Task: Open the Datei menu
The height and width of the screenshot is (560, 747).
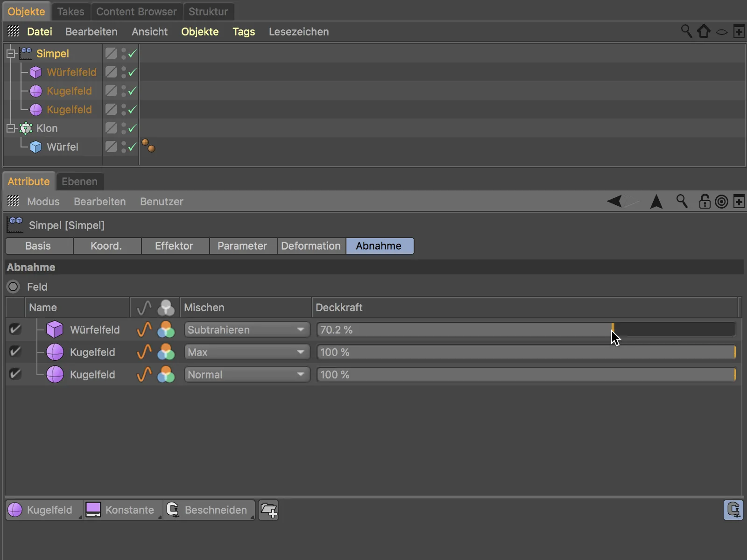Action: [x=40, y=31]
